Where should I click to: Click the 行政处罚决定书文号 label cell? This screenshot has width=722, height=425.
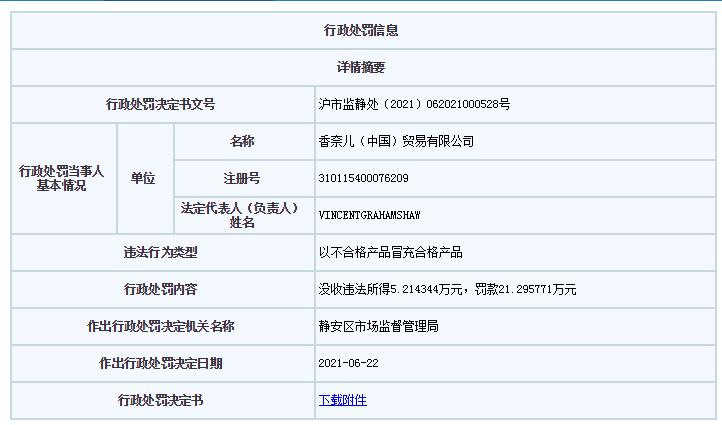[x=161, y=104]
